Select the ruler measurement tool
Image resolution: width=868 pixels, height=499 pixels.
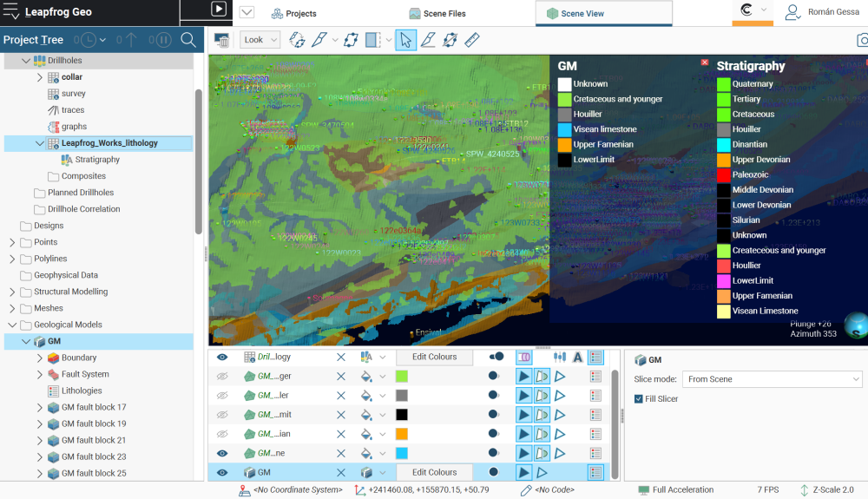[471, 40]
